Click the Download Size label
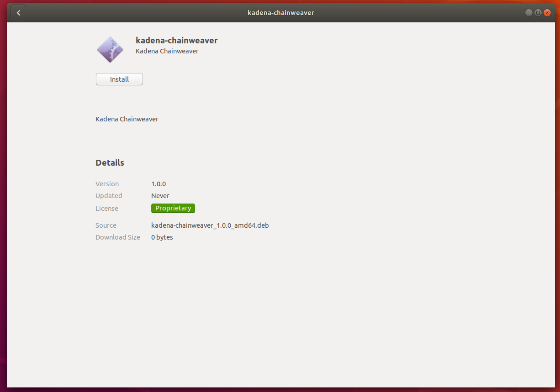560x392 pixels. click(117, 237)
